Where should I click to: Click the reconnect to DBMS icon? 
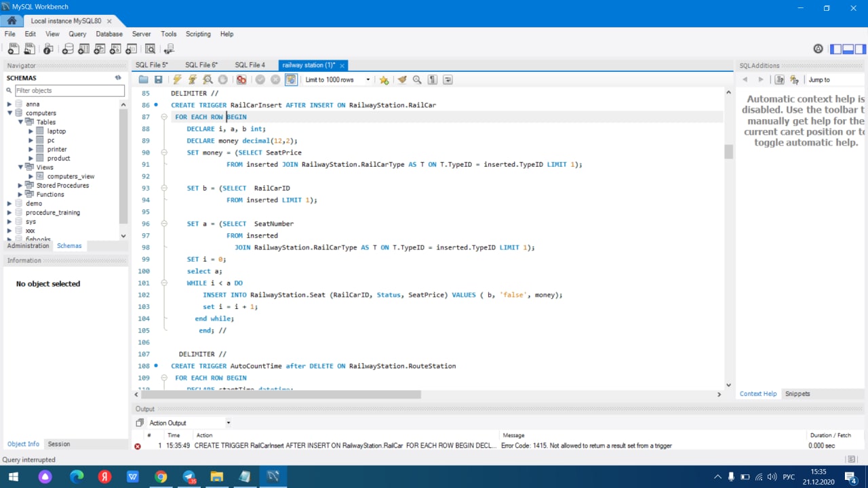click(x=169, y=49)
